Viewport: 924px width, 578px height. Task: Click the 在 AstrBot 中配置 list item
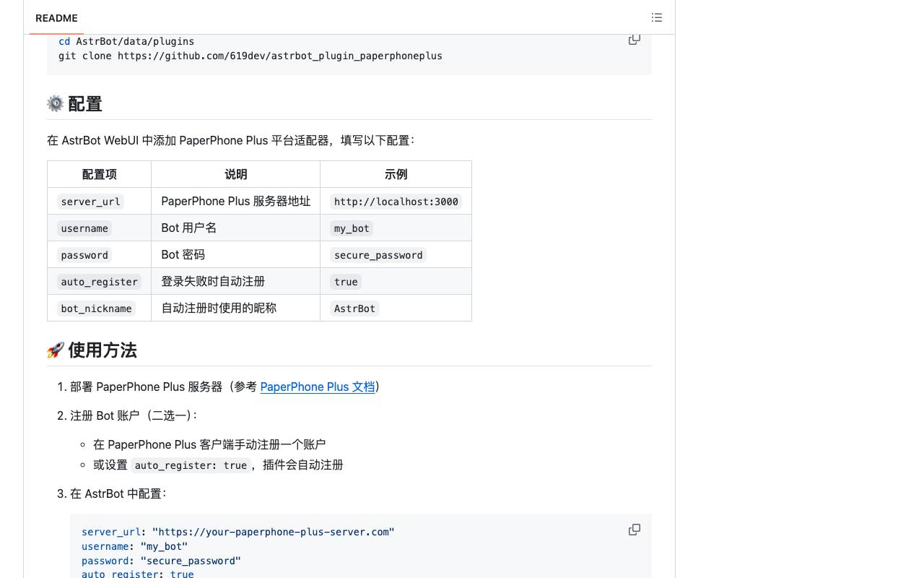pyautogui.click(x=118, y=493)
